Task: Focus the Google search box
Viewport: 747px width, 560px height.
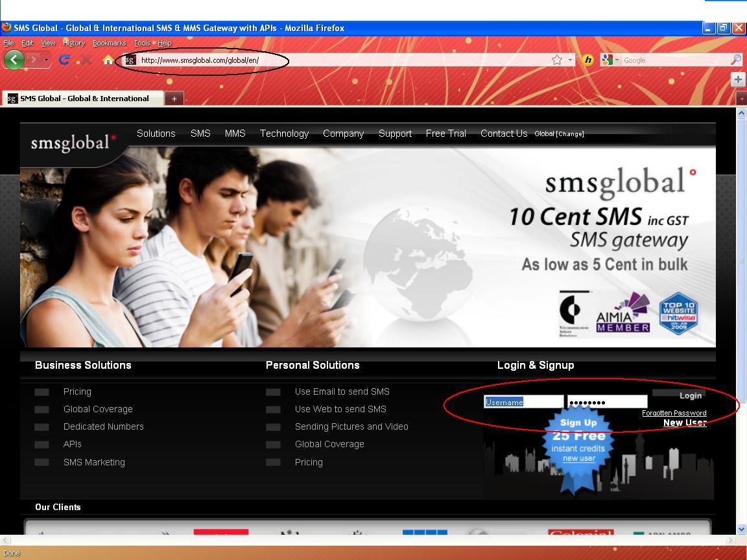Action: (676, 60)
